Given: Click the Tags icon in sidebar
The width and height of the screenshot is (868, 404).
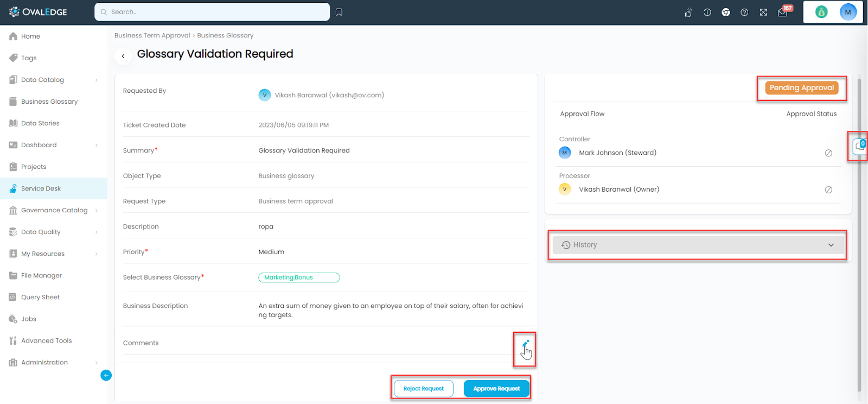Looking at the screenshot, I should 13,58.
